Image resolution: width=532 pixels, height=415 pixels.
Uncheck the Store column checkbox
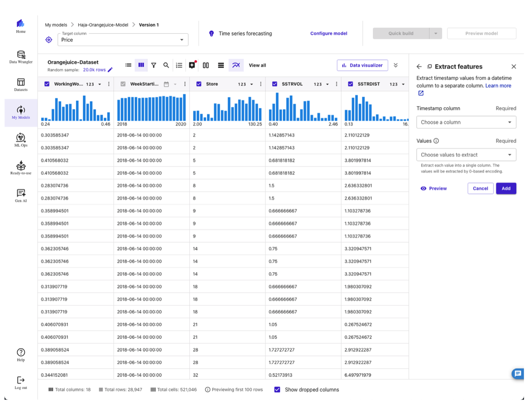[199, 84]
